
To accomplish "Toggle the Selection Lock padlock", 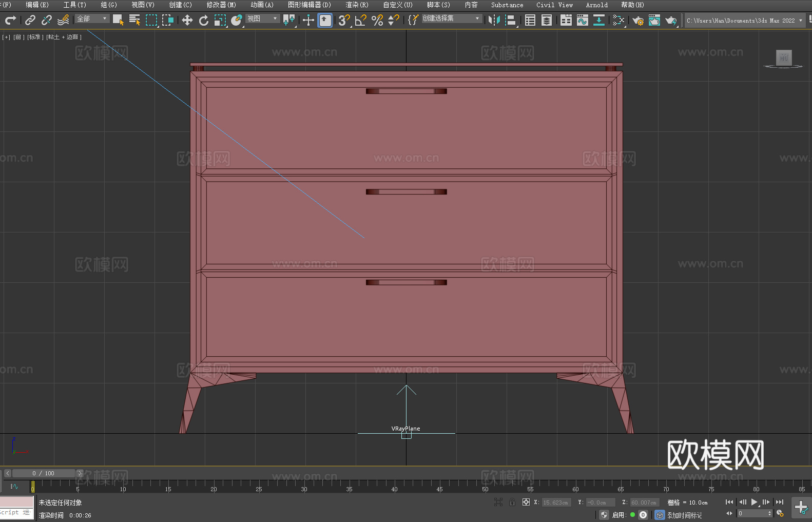I will [x=512, y=502].
